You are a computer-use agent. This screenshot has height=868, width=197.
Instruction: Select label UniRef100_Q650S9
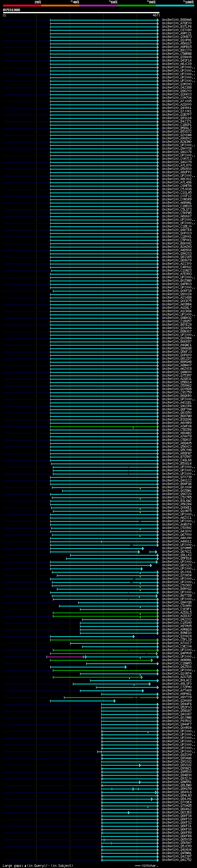pyautogui.click(x=176, y=839)
